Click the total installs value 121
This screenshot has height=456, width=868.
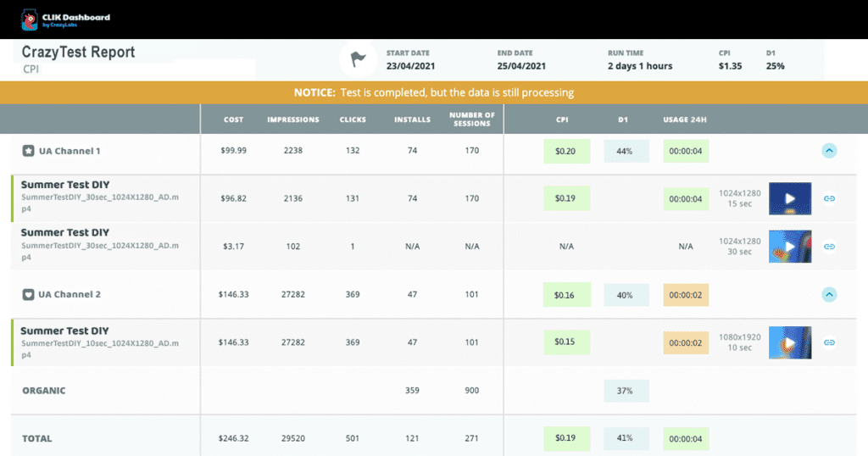coord(413,438)
